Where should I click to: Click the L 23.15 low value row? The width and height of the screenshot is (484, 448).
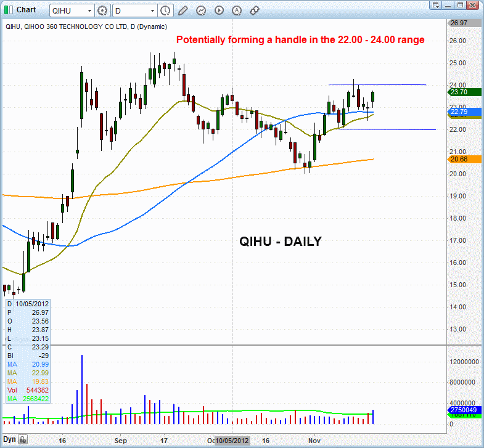28,338
